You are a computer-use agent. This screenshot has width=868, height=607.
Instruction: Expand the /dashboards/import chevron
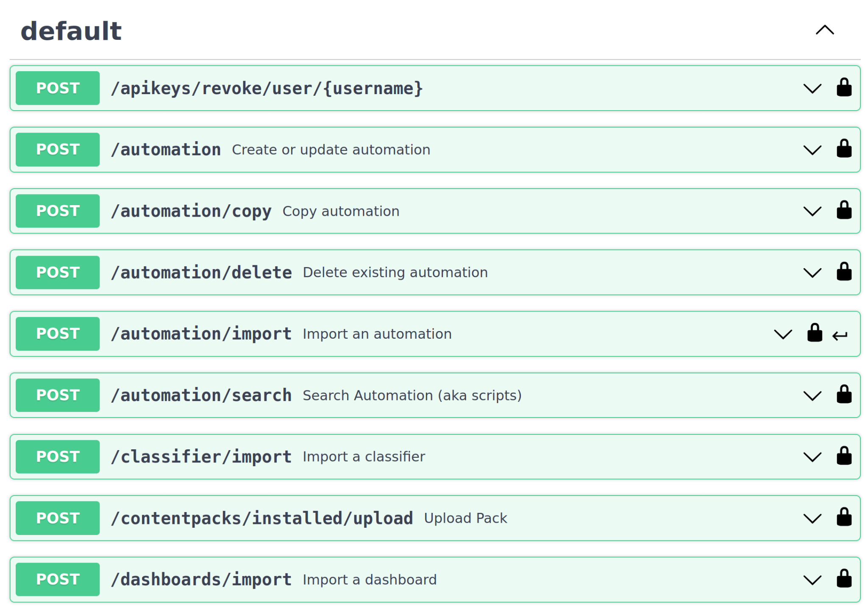(812, 580)
